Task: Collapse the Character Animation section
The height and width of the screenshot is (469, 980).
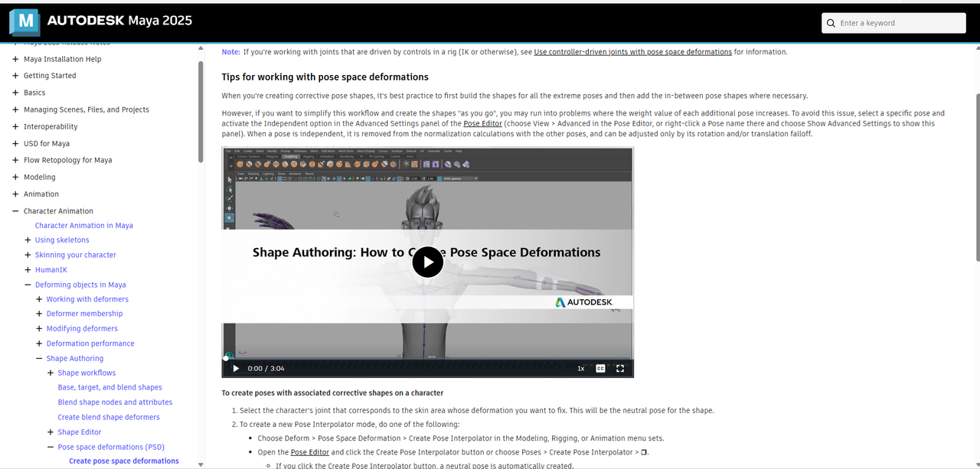Action: 15,210
